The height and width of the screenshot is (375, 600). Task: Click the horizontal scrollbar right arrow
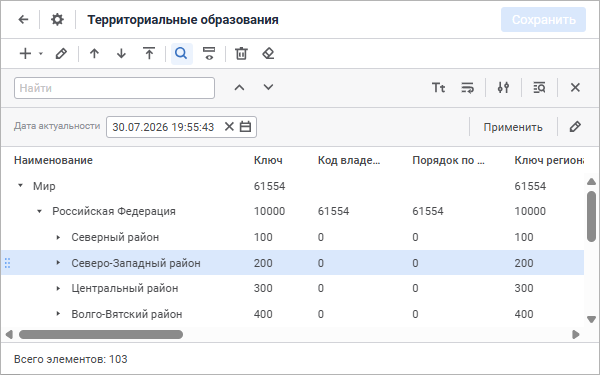click(x=576, y=334)
